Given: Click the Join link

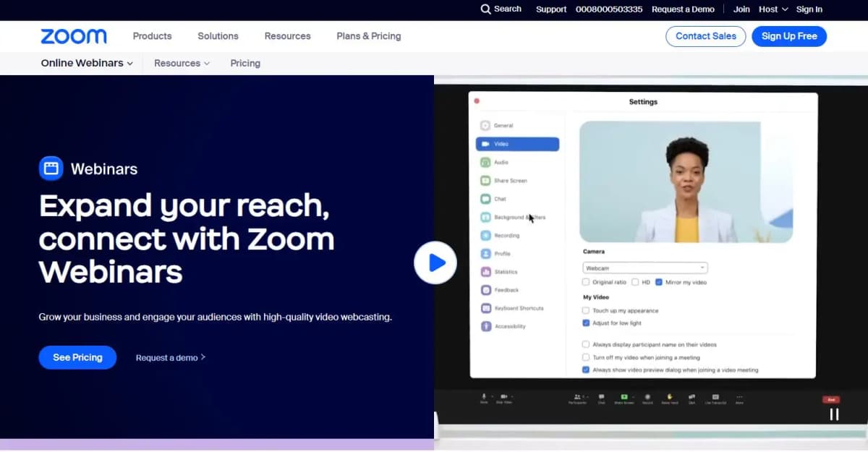Looking at the screenshot, I should point(741,9).
